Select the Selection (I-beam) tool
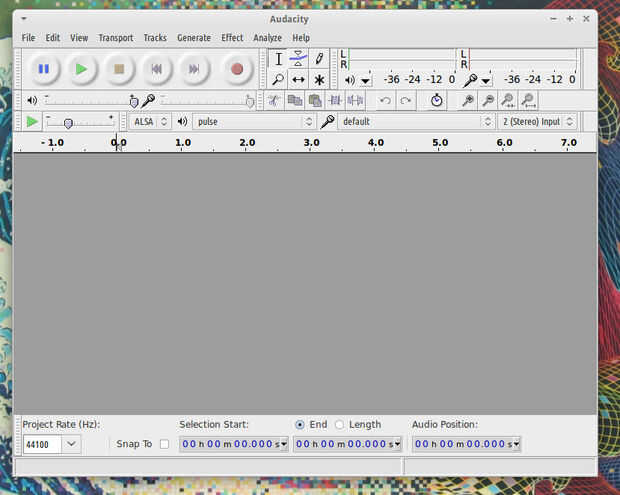This screenshot has height=495, width=620. [x=278, y=59]
